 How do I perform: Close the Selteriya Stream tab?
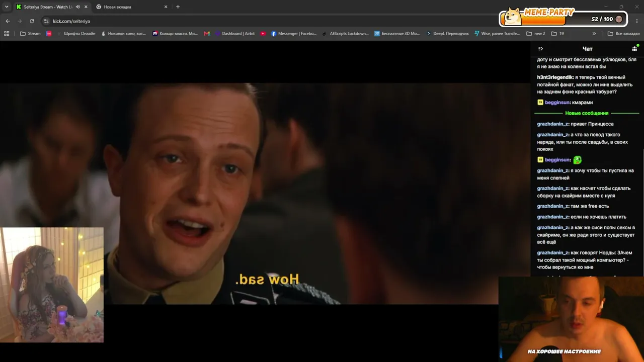[86, 7]
